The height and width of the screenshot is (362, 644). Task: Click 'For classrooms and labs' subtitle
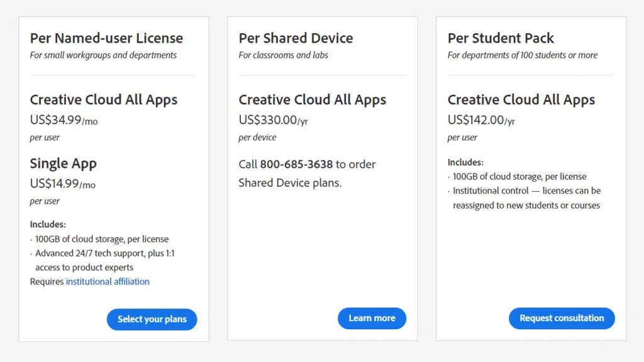point(284,55)
